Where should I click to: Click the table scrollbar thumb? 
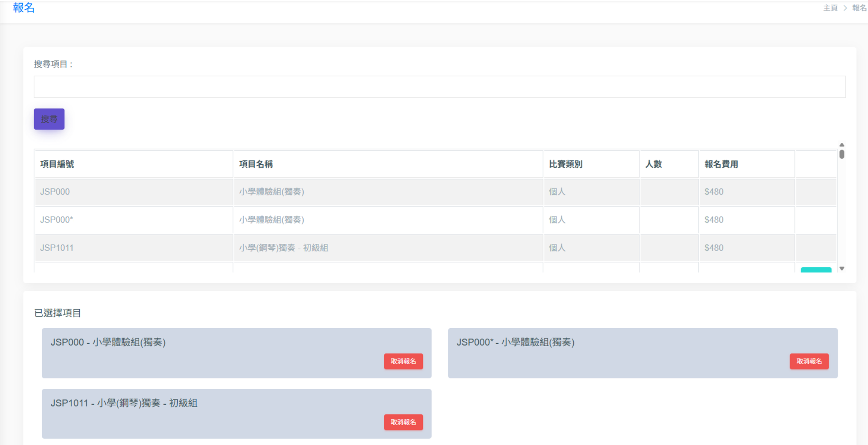coord(842,154)
